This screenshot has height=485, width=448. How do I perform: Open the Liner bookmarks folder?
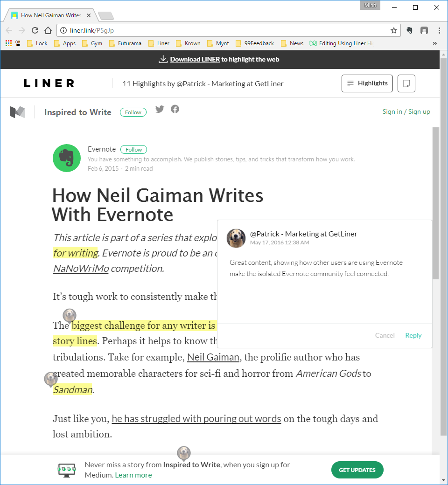click(x=159, y=43)
